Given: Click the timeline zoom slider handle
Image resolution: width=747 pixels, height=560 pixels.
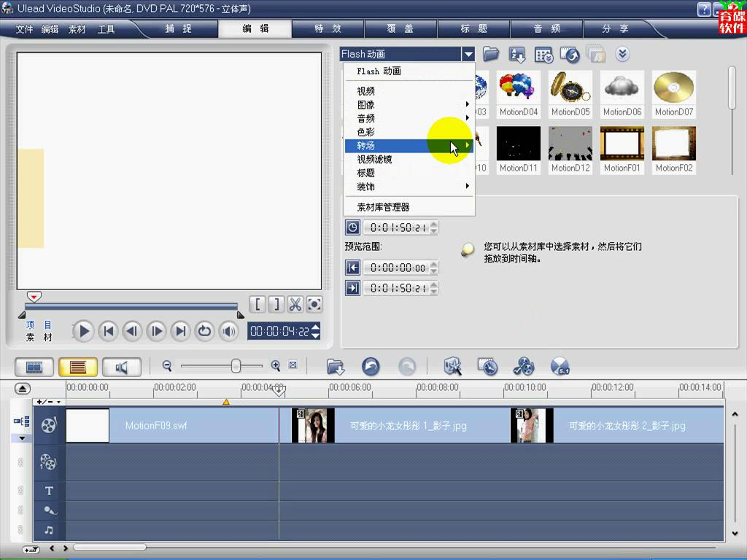Looking at the screenshot, I should tap(236, 366).
